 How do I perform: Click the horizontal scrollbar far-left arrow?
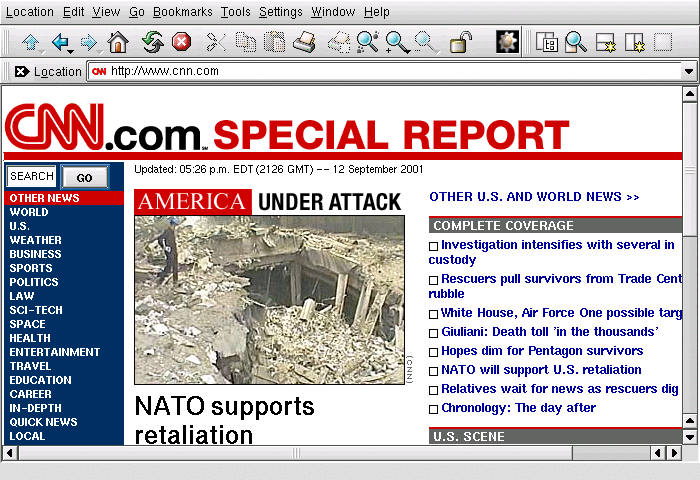click(x=10, y=453)
